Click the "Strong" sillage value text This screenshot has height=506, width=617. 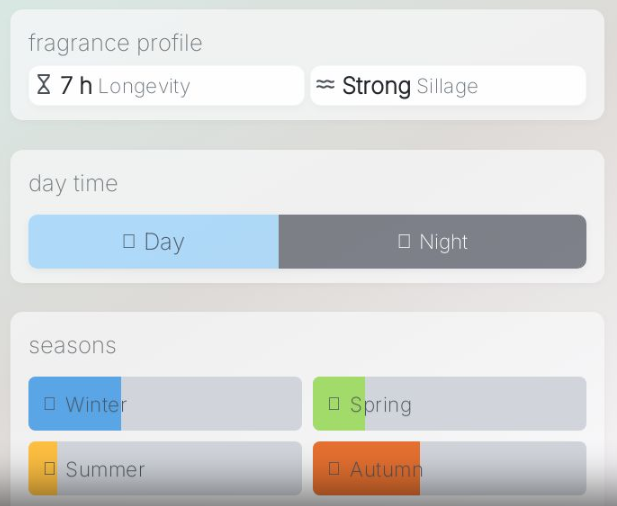coord(376,86)
